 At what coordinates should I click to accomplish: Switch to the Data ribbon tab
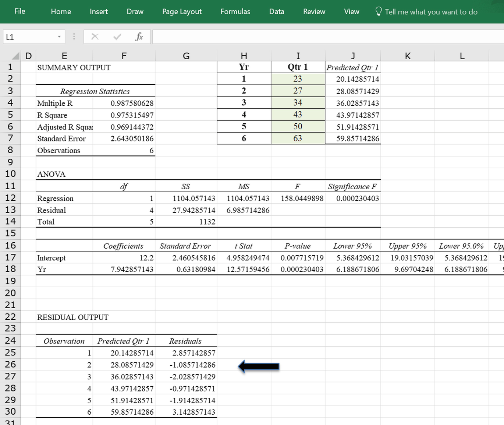pos(276,11)
